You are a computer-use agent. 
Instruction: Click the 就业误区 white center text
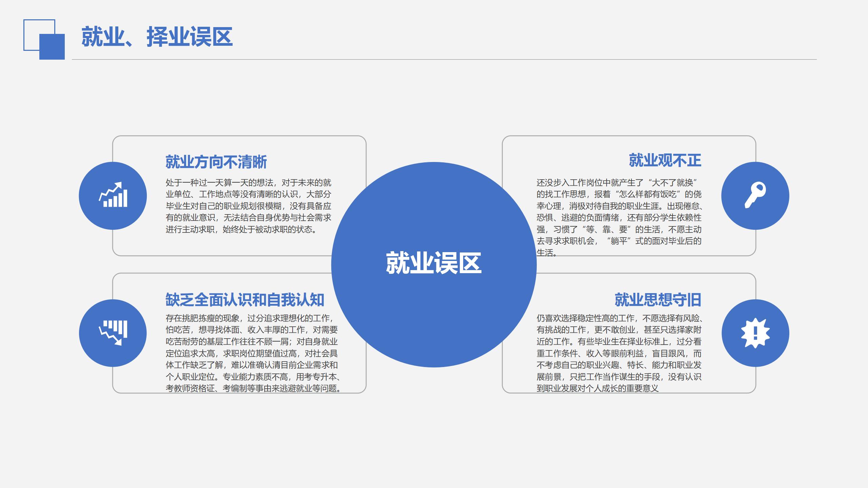434,263
